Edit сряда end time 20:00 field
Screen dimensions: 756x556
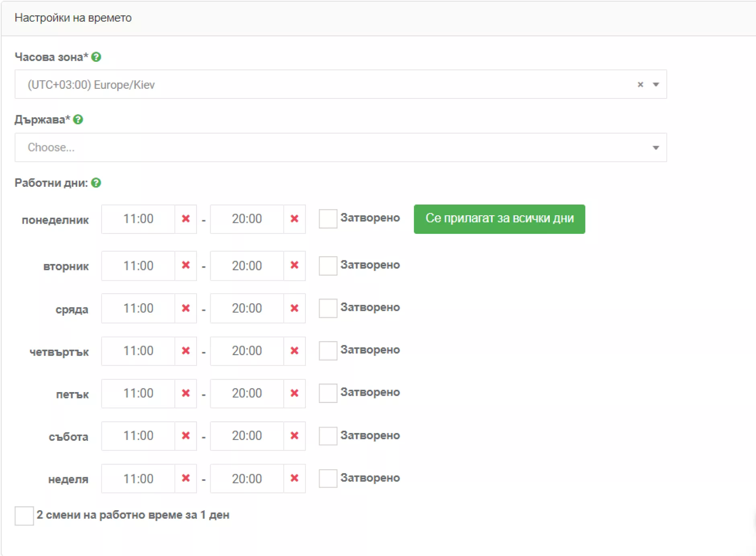pos(247,308)
